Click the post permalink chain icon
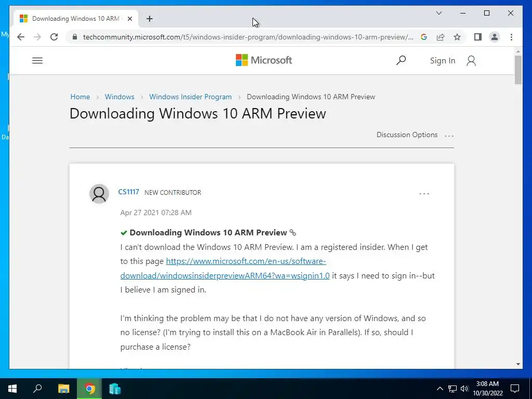 (x=292, y=233)
